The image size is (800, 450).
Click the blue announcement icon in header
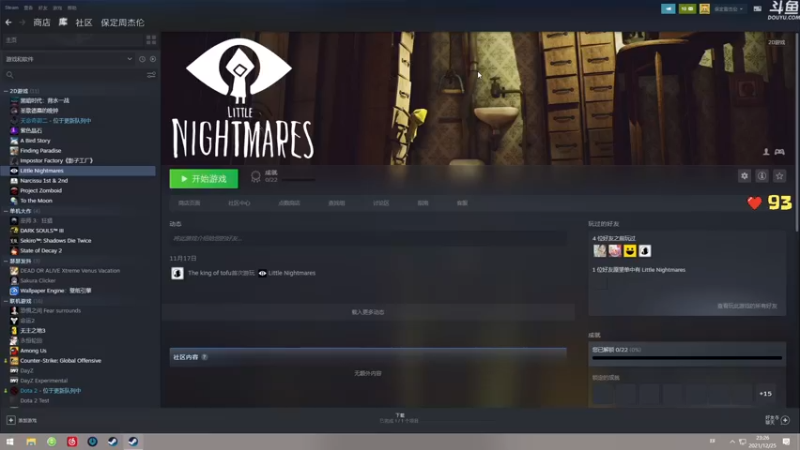[668, 9]
